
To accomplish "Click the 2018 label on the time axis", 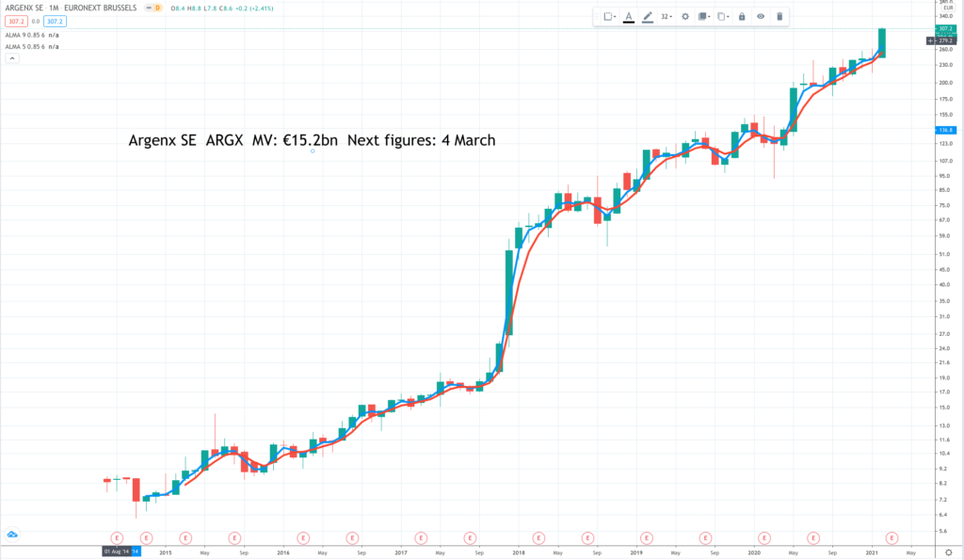I will tap(519, 552).
